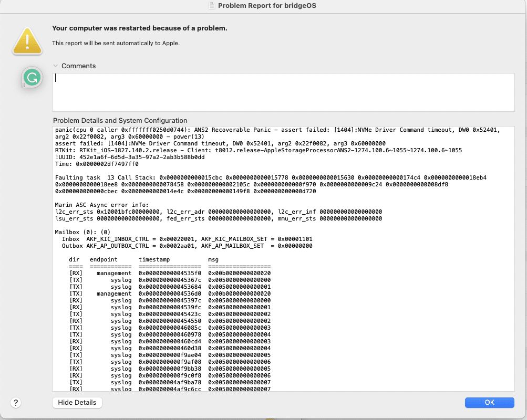Click the [RX] syslog 0x0000000000460cd4 row
Viewport: 527px width, 420px height.
(x=170, y=341)
